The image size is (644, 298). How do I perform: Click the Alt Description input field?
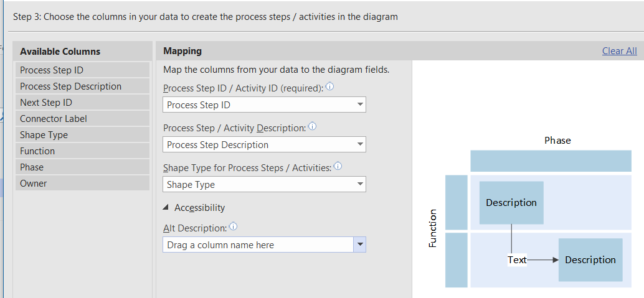(258, 244)
